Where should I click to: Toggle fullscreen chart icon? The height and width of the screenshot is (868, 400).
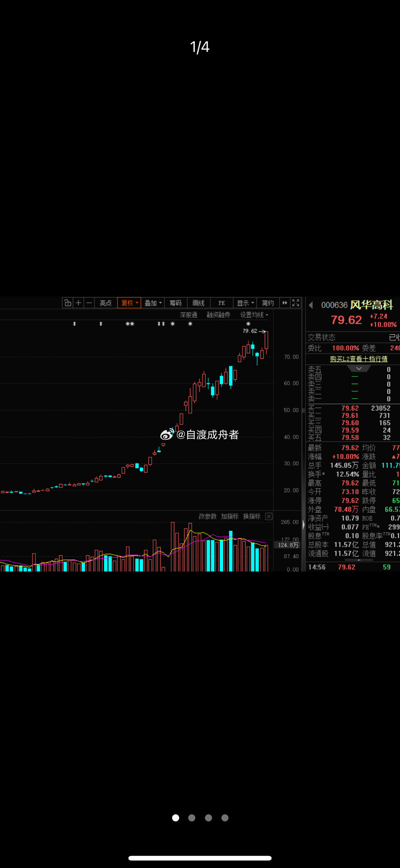296,303
